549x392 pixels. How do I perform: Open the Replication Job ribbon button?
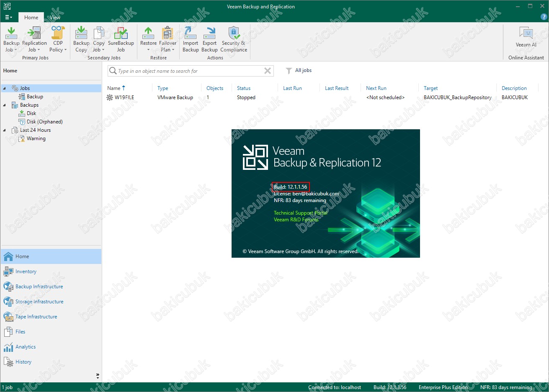(34, 39)
